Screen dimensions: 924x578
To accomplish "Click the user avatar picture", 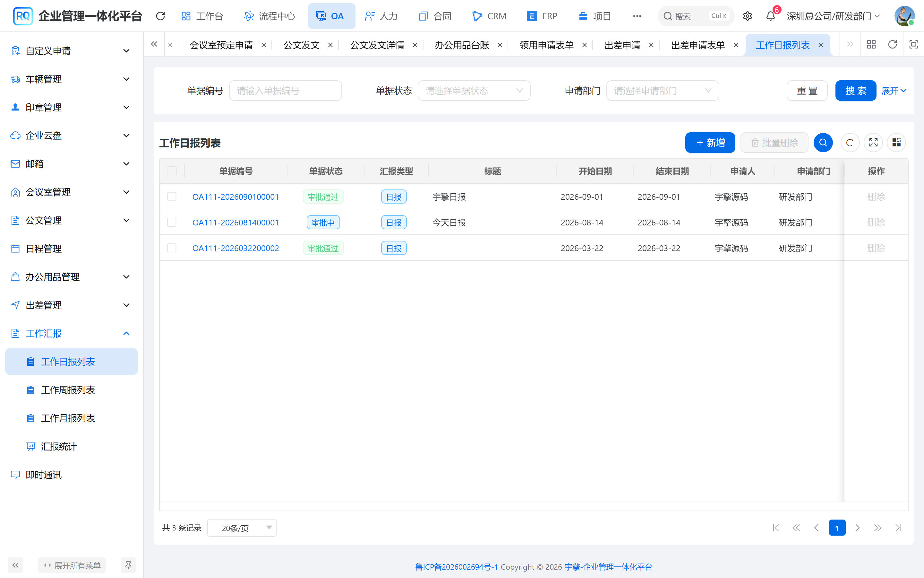I will pos(904,16).
